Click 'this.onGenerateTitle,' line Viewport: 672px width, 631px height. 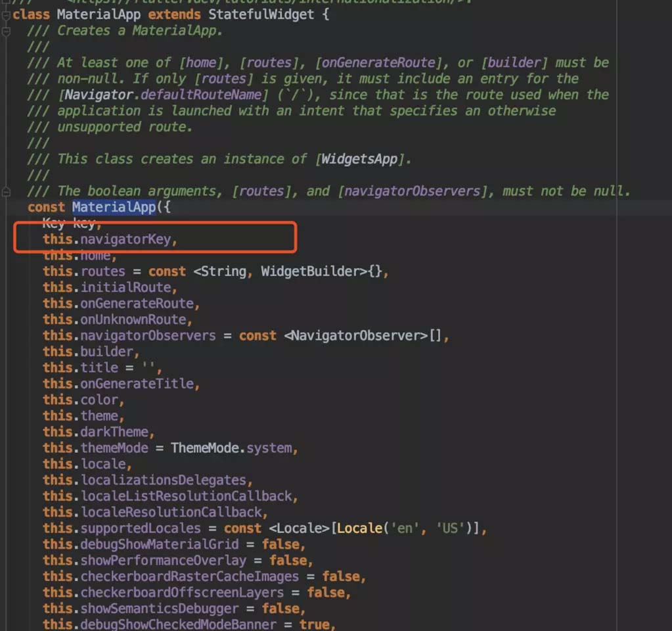(x=122, y=383)
